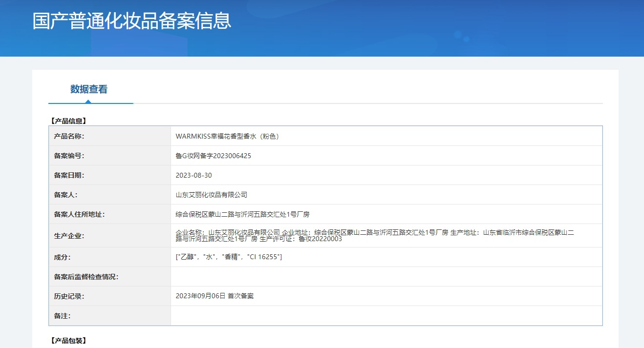Click the 备注 label cell
The width and height of the screenshot is (644, 348).
110,316
